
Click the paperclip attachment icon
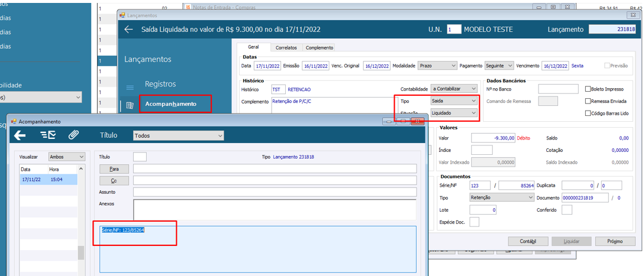pyautogui.click(x=73, y=135)
